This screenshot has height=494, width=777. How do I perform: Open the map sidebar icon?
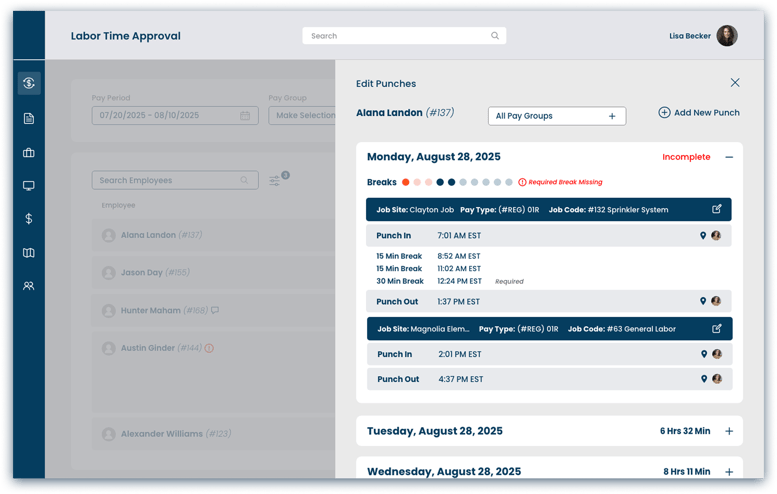tap(29, 253)
